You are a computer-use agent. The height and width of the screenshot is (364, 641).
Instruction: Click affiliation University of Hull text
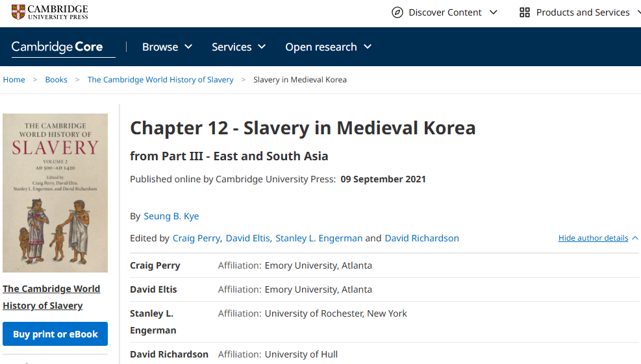click(301, 354)
